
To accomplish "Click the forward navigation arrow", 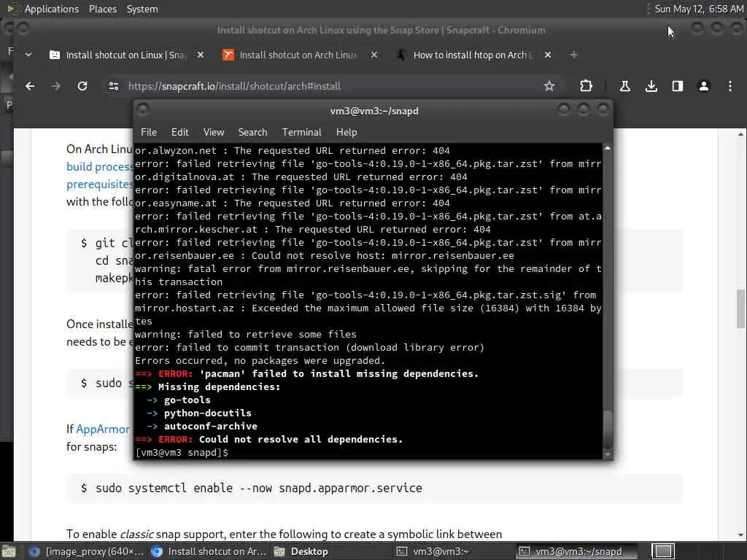I will pyautogui.click(x=56, y=86).
